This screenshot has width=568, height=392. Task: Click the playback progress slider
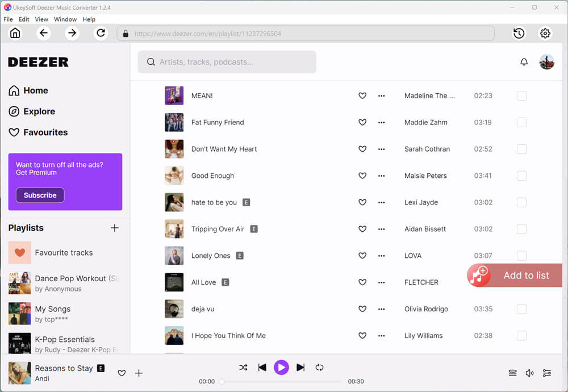(281, 382)
